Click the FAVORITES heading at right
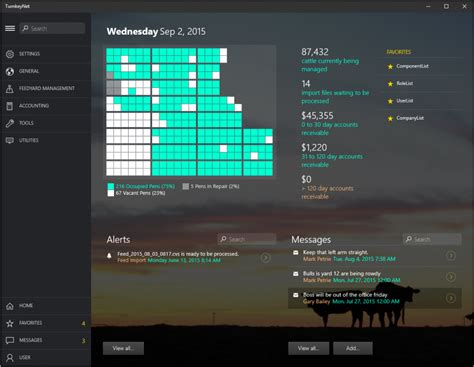This screenshot has width=474, height=367. pyautogui.click(x=399, y=52)
